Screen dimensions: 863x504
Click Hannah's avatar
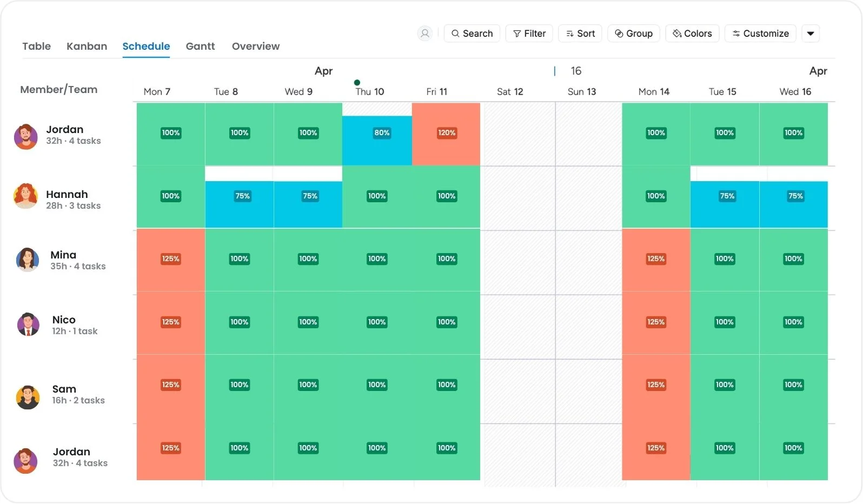coord(25,196)
